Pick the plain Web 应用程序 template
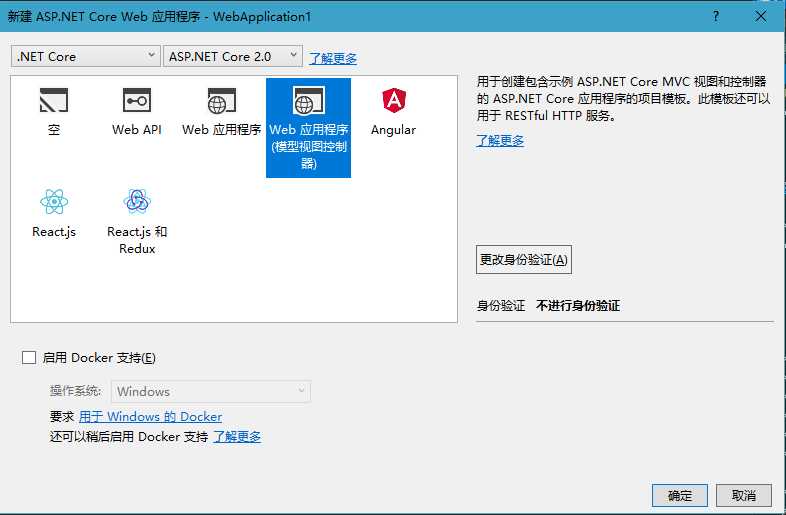 (222, 112)
